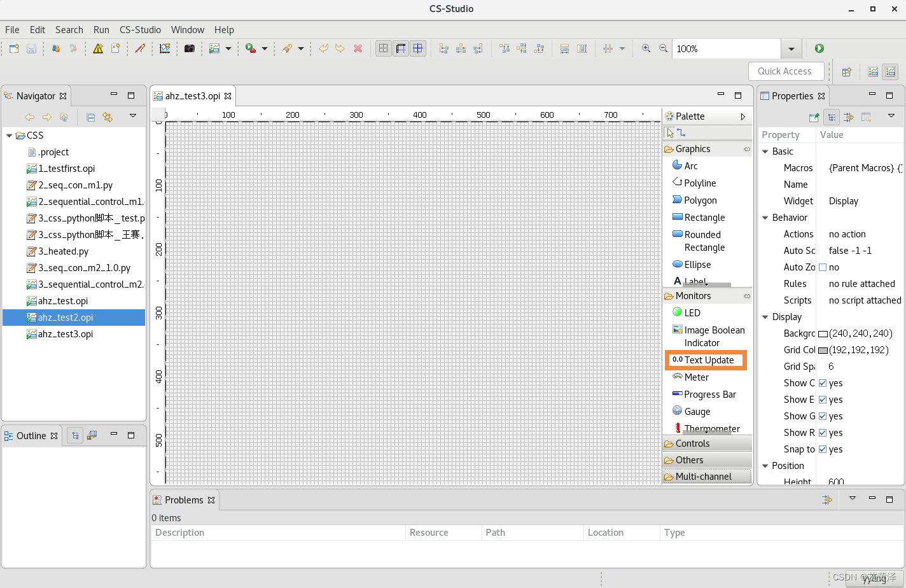Click the New wizard toolbar icon
Image resolution: width=906 pixels, height=588 pixels.
point(14,48)
